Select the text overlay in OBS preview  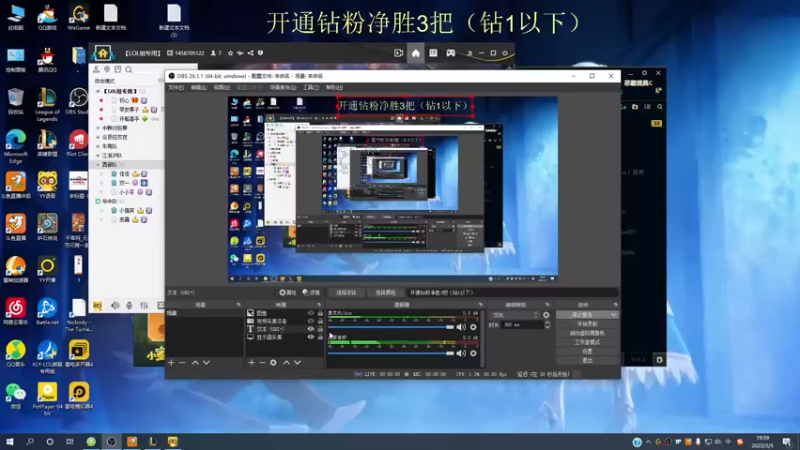(404, 106)
